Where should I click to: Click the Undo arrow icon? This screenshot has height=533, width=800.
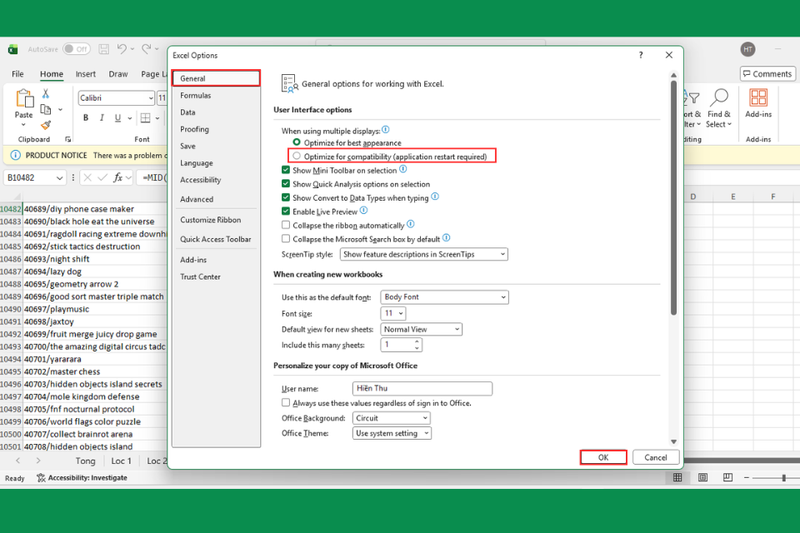121,49
